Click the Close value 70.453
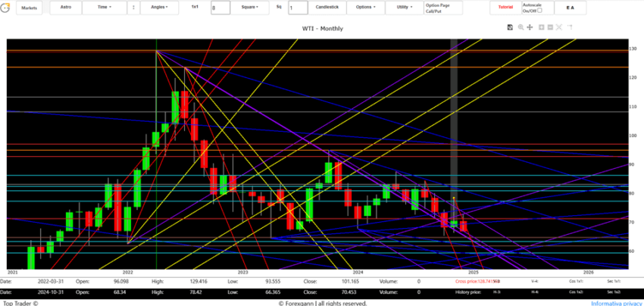Screen dimensions: 644x306 349,292
